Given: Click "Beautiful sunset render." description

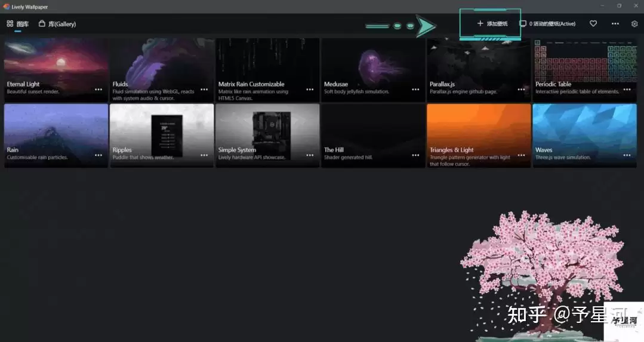Looking at the screenshot, I should pyautogui.click(x=33, y=91).
